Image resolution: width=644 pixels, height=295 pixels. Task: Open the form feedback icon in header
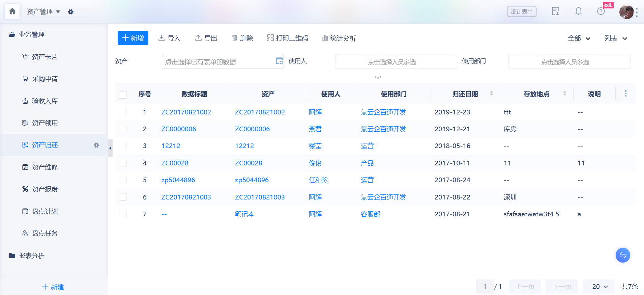[555, 11]
